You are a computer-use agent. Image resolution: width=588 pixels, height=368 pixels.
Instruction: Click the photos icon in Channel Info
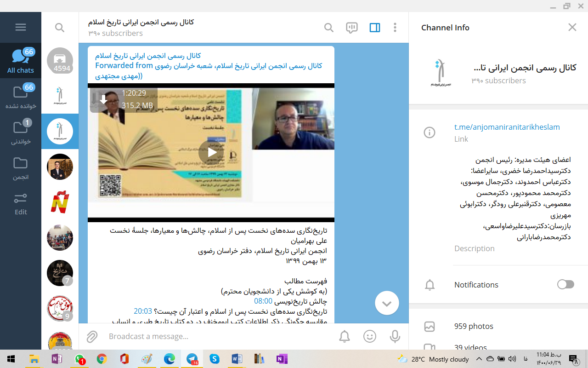pos(430,326)
